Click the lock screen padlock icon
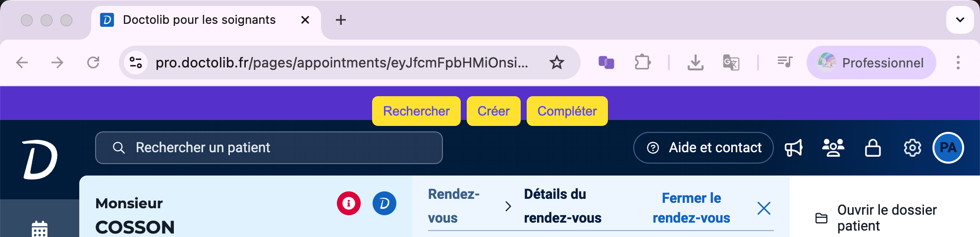The width and height of the screenshot is (980, 237). 872,148
